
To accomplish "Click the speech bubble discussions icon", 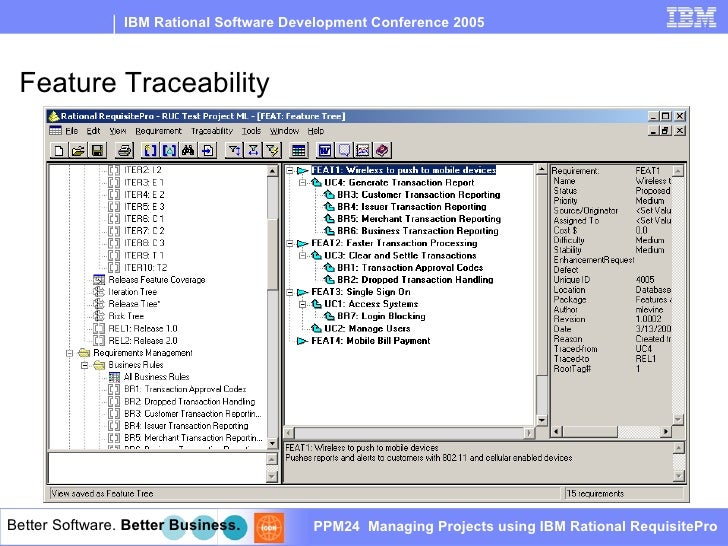I will coord(344,150).
